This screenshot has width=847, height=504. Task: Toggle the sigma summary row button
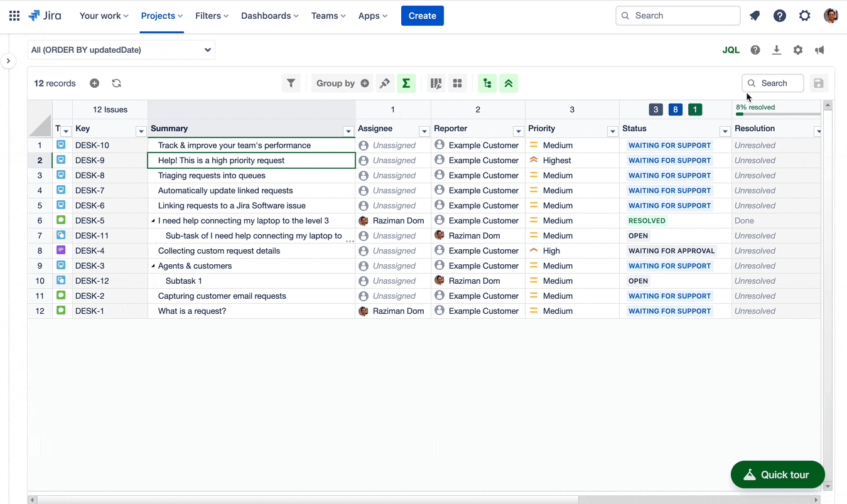[x=406, y=83]
